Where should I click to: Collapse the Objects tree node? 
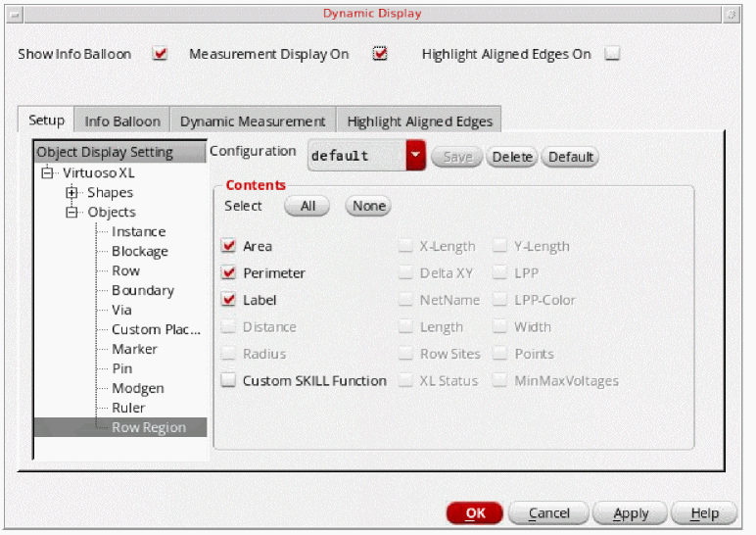(71, 212)
